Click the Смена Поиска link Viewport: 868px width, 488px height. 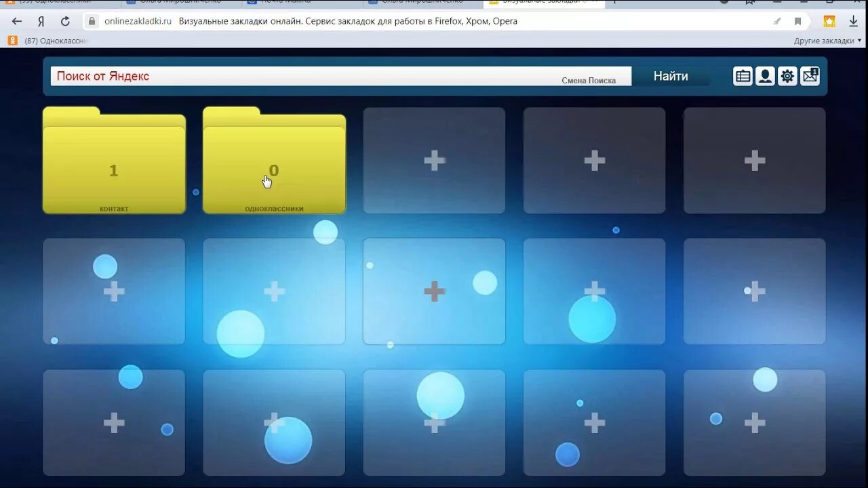coord(589,80)
